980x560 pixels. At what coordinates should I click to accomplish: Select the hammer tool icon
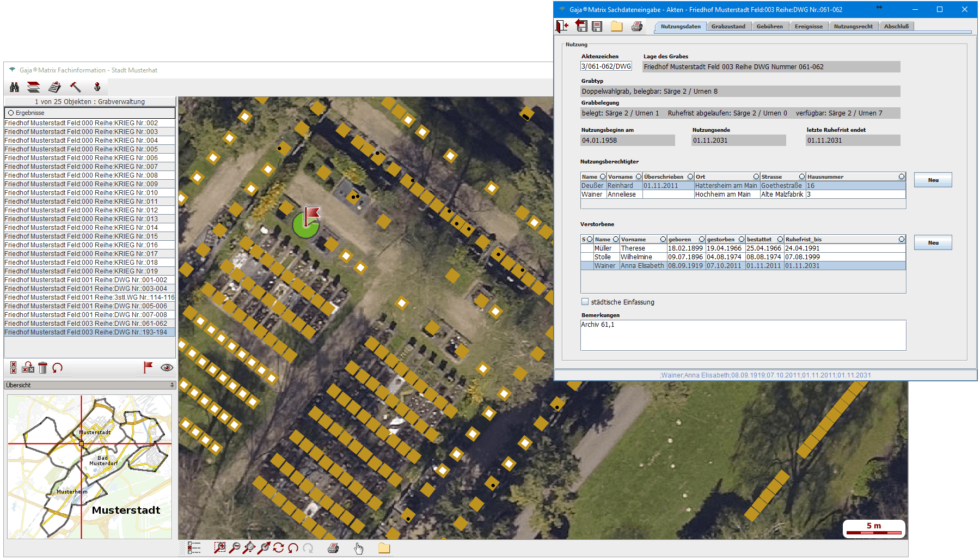point(75,87)
